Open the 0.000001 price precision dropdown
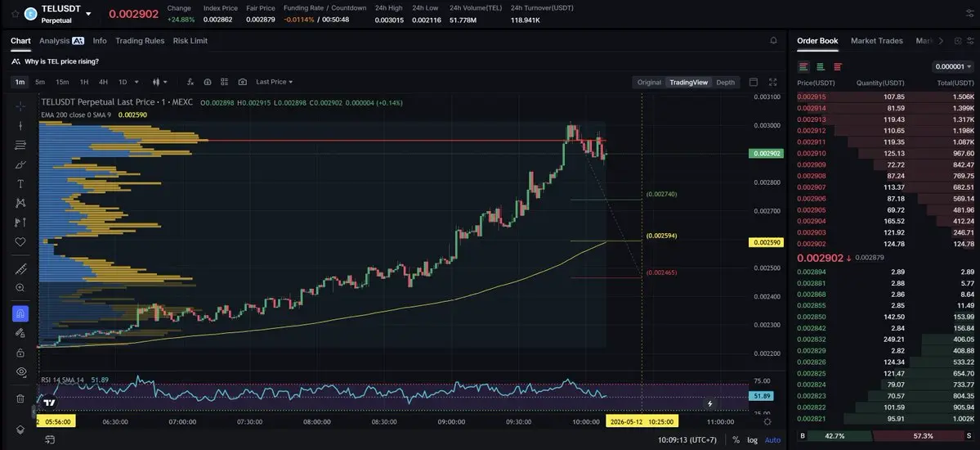980x450 pixels. pyautogui.click(x=953, y=66)
